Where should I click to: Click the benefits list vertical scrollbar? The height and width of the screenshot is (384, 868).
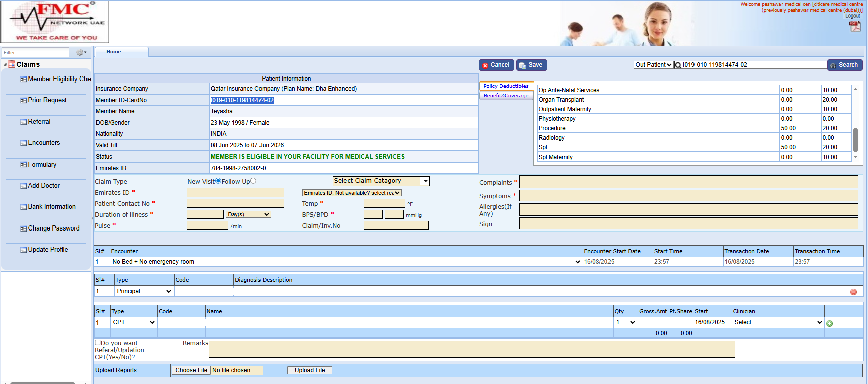[x=855, y=139]
